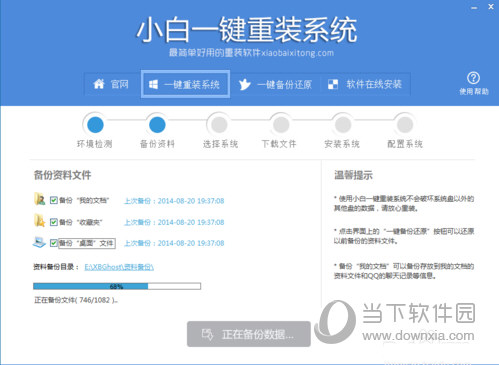Click the 配置系统 step label
The image size is (499, 365).
(405, 144)
